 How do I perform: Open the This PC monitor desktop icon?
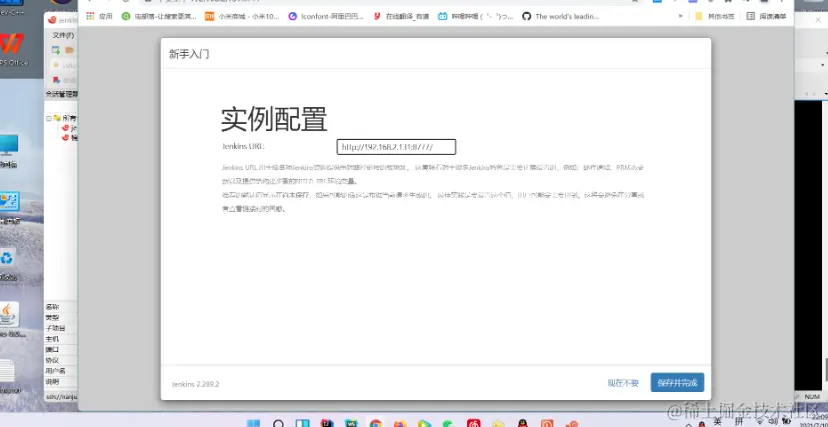[x=9, y=151]
